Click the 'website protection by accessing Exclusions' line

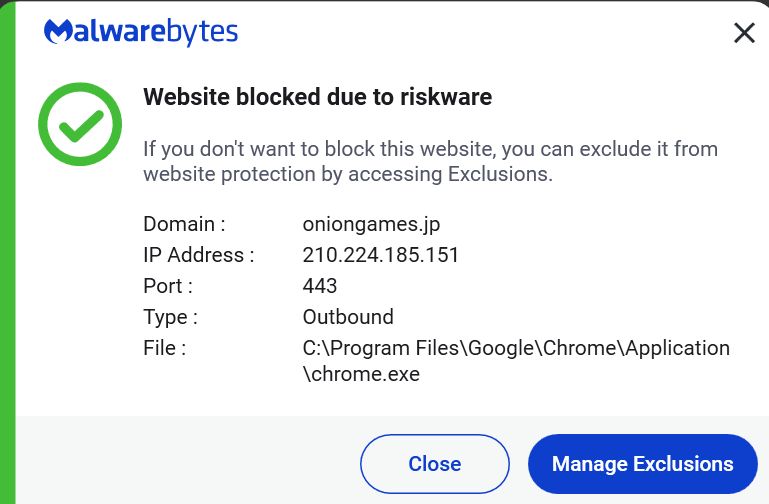coord(347,174)
